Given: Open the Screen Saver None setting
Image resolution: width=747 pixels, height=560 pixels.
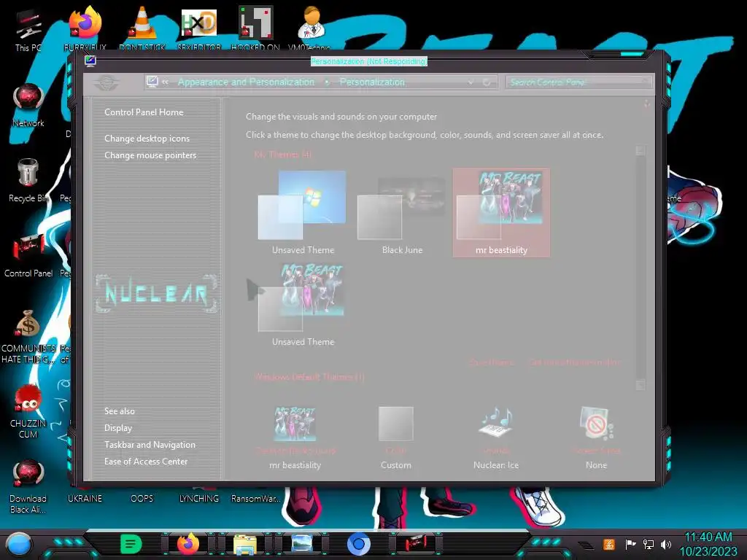Looking at the screenshot, I should [596, 437].
